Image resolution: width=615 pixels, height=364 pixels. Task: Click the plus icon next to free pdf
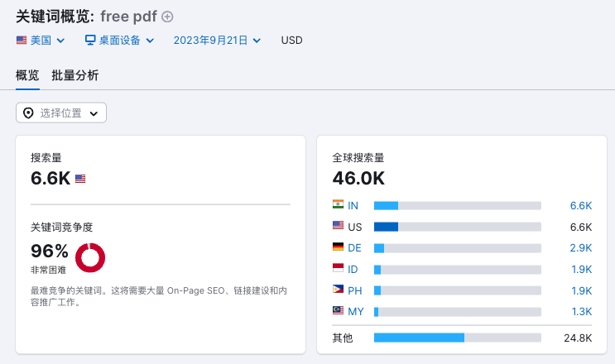click(x=168, y=17)
